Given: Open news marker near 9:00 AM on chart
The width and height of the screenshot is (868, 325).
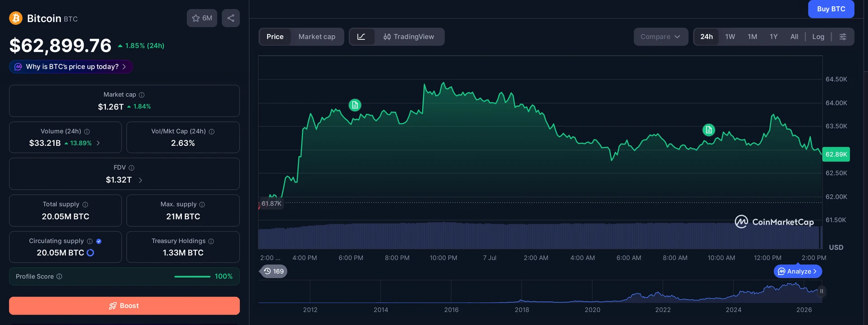Looking at the screenshot, I should [709, 130].
